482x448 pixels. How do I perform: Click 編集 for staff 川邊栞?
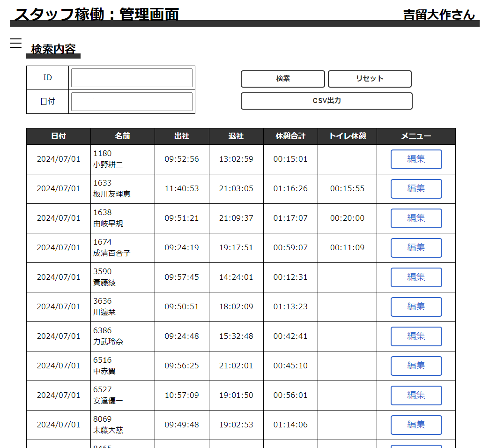tap(416, 306)
